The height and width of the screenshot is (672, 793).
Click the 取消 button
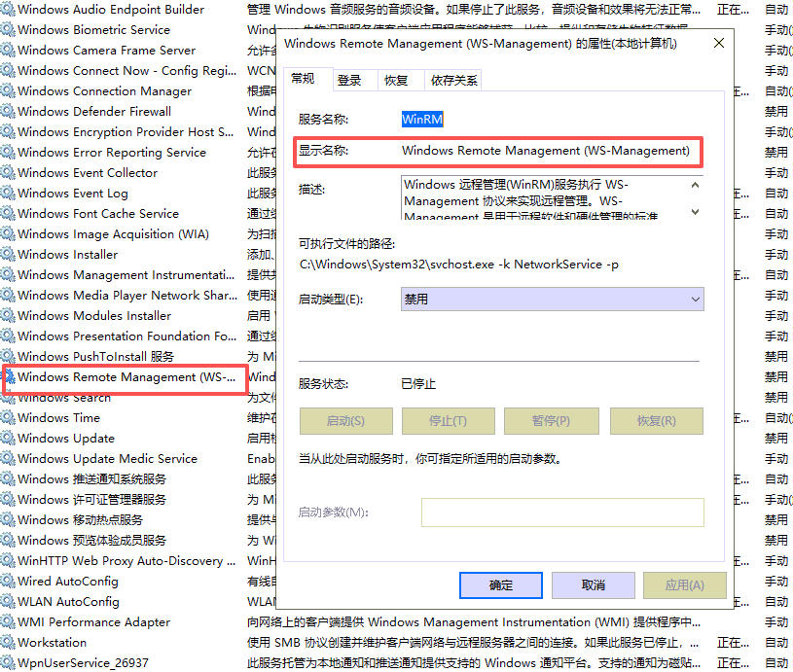pyautogui.click(x=593, y=585)
